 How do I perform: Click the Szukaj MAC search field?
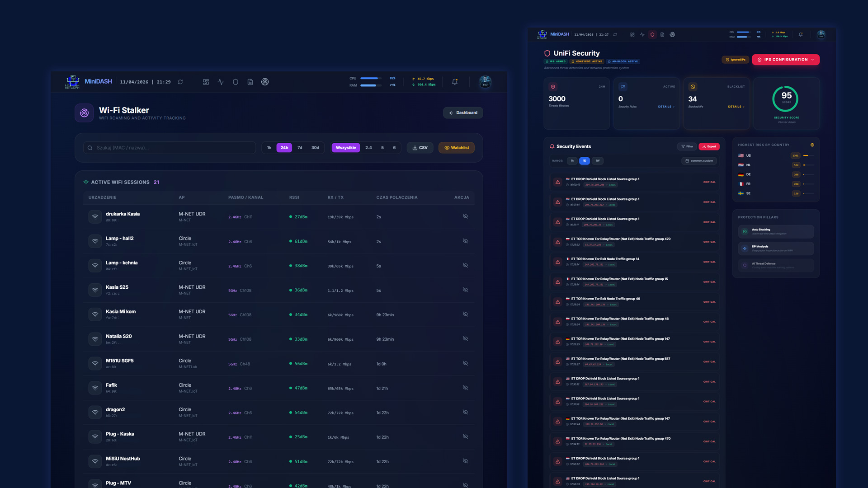[170, 148]
